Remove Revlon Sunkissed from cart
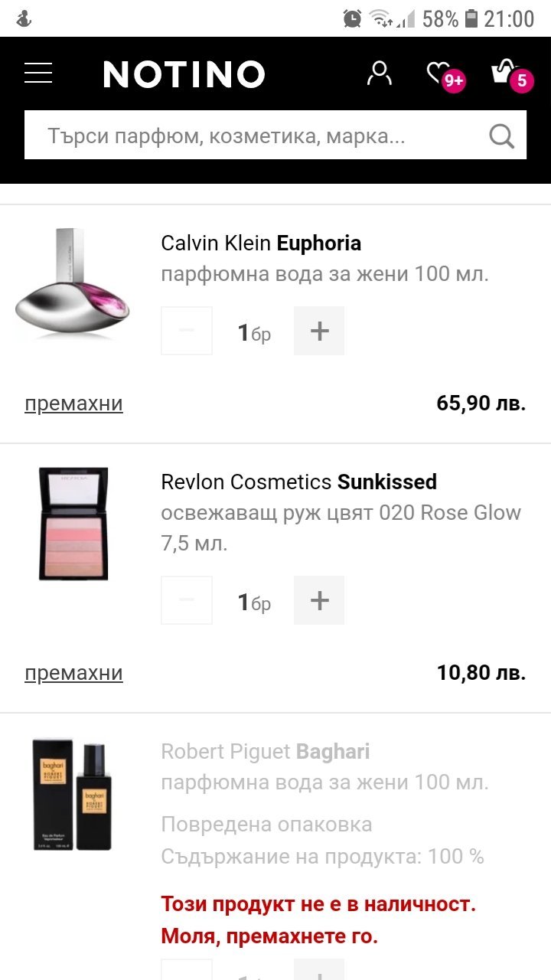The image size is (551, 980). pyautogui.click(x=73, y=673)
